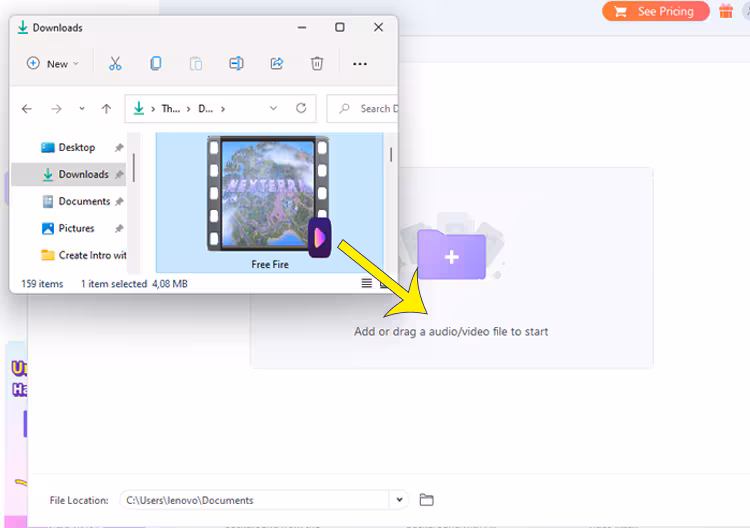Expand the address bar history dropdown
750x528 pixels.
[273, 109]
